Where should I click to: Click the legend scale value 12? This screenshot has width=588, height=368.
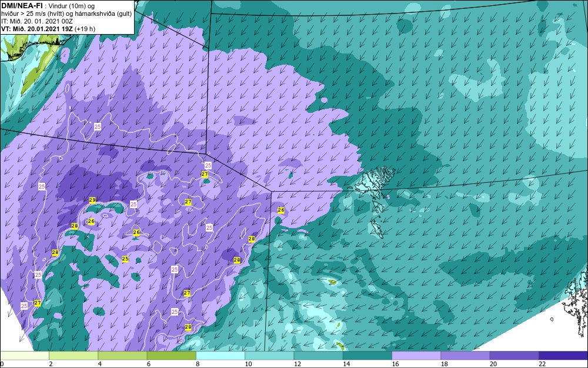pos(297,364)
